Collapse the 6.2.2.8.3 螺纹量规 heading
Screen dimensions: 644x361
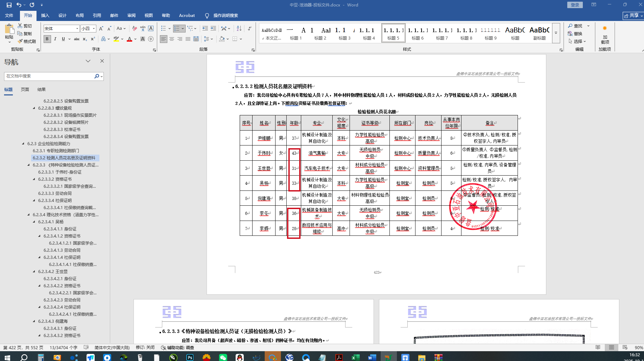click(x=34, y=108)
